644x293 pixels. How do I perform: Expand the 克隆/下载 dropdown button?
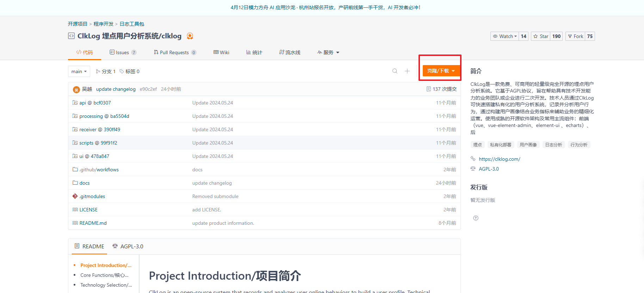click(x=441, y=71)
